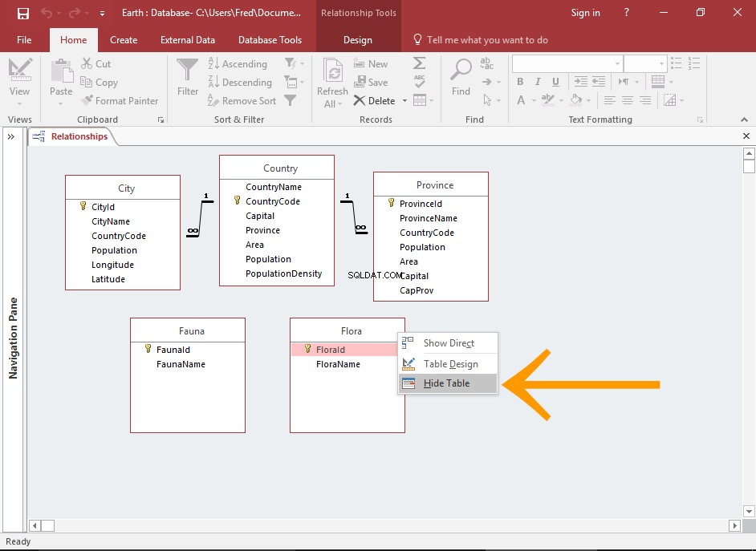
Task: Open the Selection filter dropdown
Action: 295,63
